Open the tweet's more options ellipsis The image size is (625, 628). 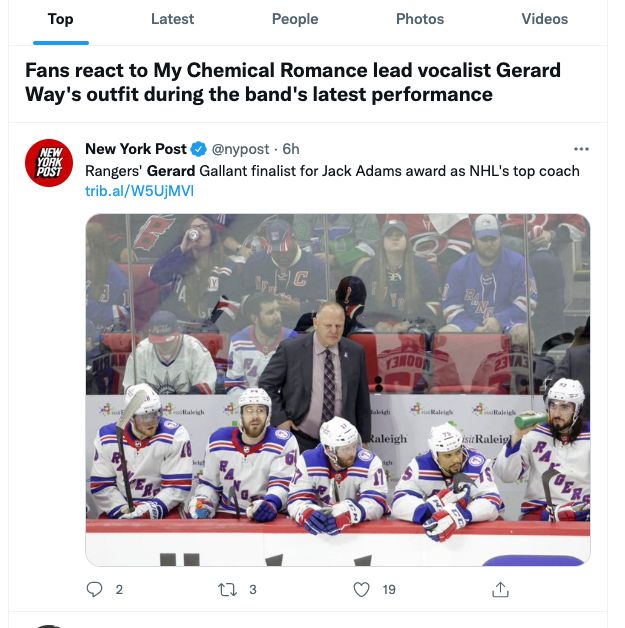coord(581,149)
